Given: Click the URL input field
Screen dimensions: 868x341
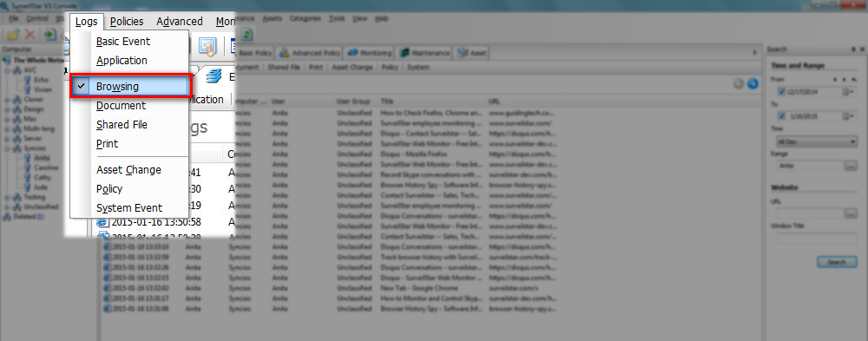Looking at the screenshot, I should click(809, 213).
